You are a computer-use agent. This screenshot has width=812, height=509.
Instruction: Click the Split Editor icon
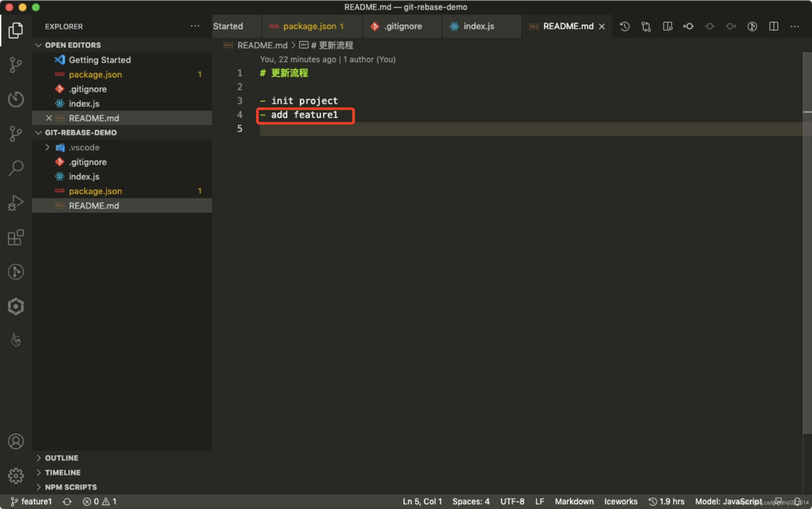[774, 26]
